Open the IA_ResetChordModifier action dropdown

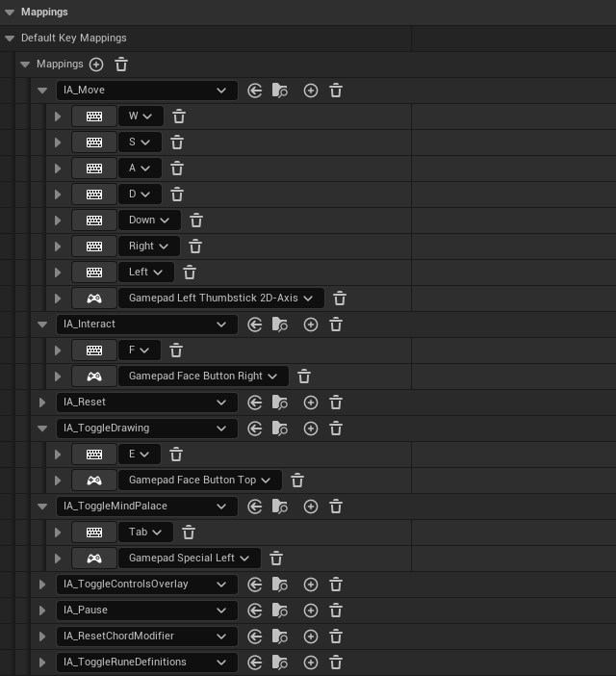pyautogui.click(x=147, y=637)
